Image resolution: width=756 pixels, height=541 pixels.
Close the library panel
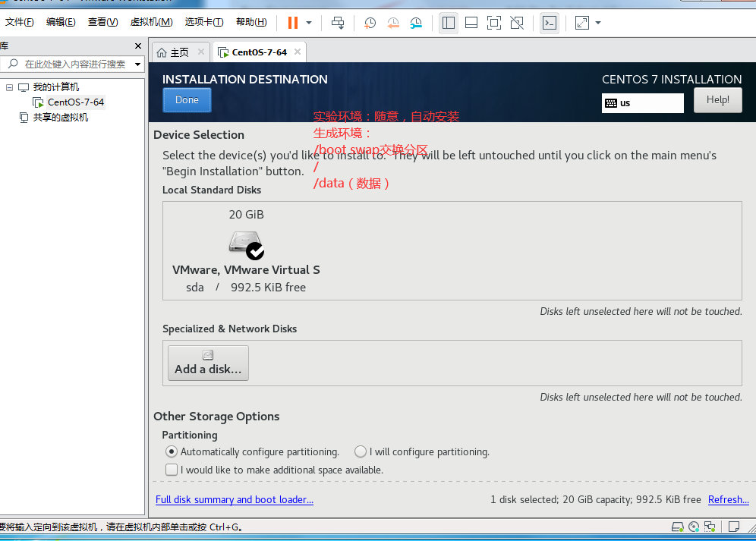138,46
